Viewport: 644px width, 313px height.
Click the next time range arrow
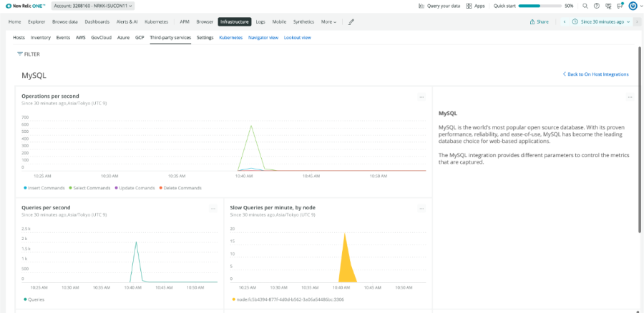tap(637, 21)
